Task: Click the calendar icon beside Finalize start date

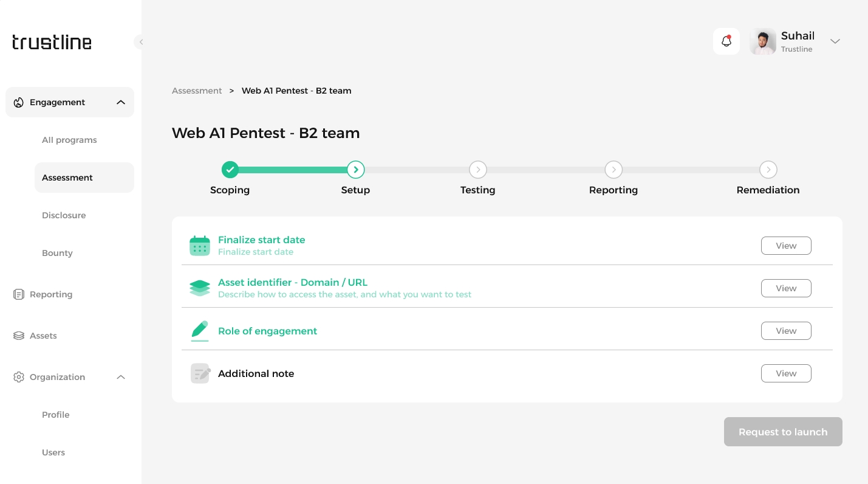Action: click(x=199, y=246)
